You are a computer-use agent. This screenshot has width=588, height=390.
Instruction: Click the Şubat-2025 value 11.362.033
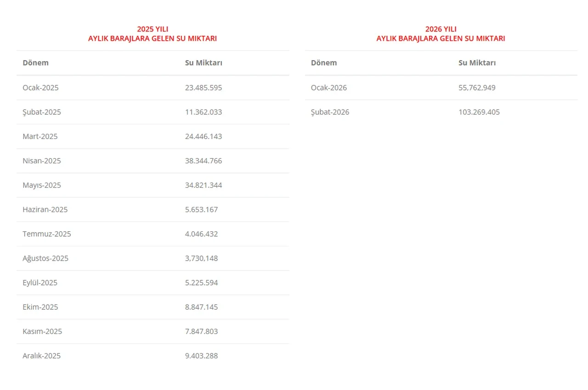[204, 112]
